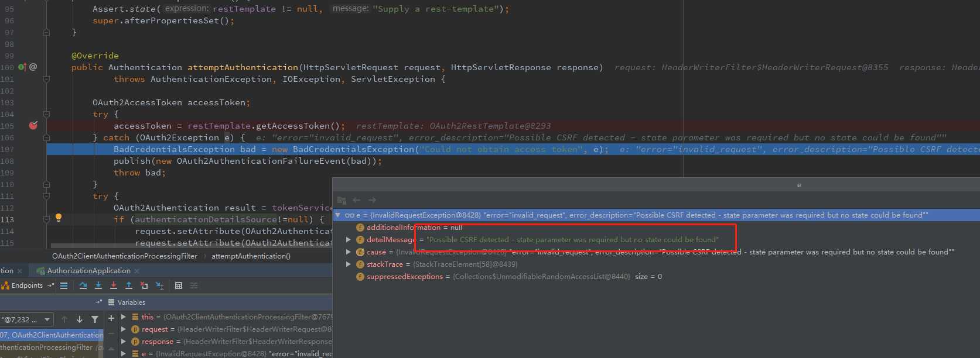Click the Step Into debugger icon
This screenshot has height=358, width=980.
pos(98,285)
